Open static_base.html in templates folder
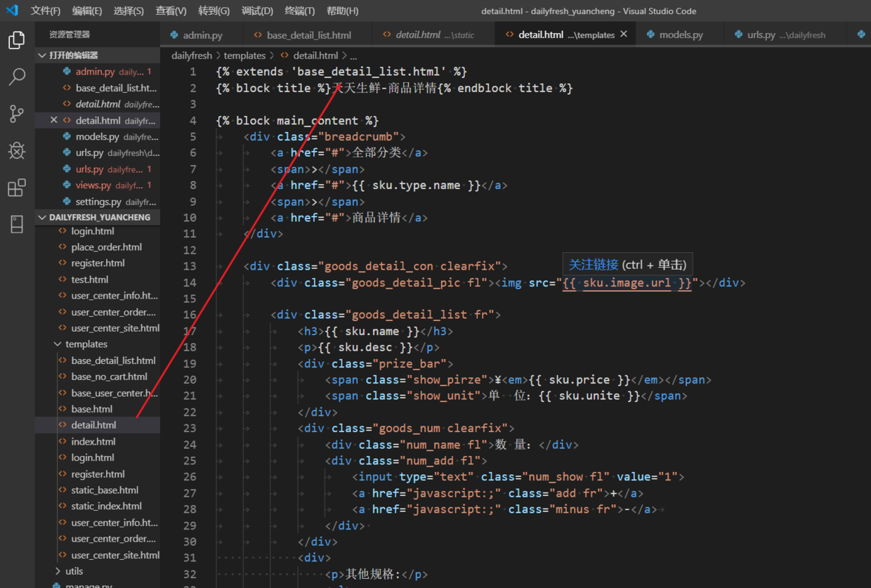Screen dimensions: 871x588 pos(98,490)
